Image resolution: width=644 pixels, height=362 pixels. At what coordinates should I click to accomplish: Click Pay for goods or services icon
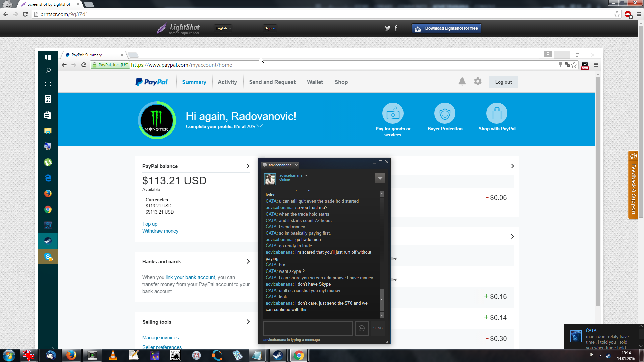point(393,113)
